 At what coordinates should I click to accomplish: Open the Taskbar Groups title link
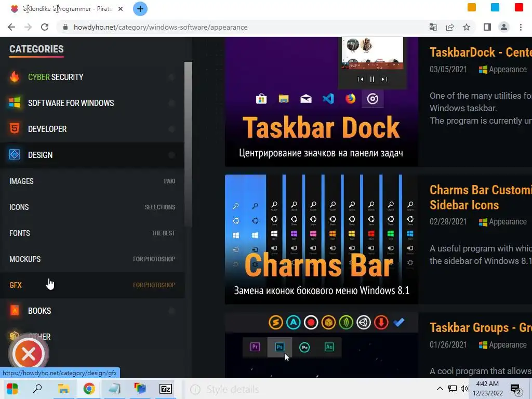pos(481,328)
